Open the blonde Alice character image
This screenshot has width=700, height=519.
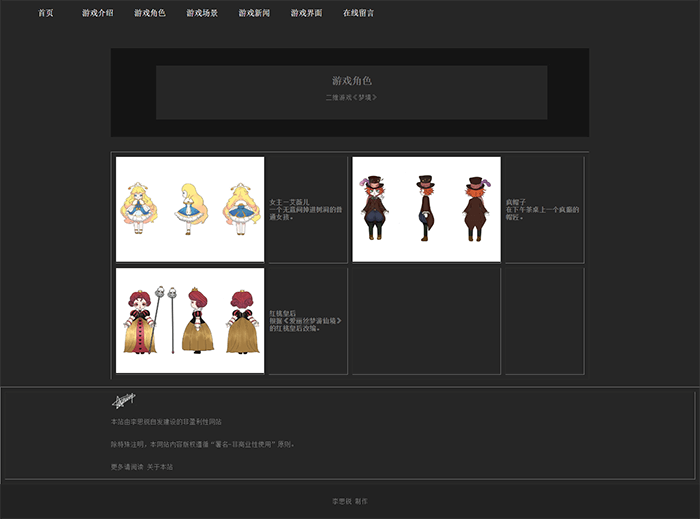point(190,209)
